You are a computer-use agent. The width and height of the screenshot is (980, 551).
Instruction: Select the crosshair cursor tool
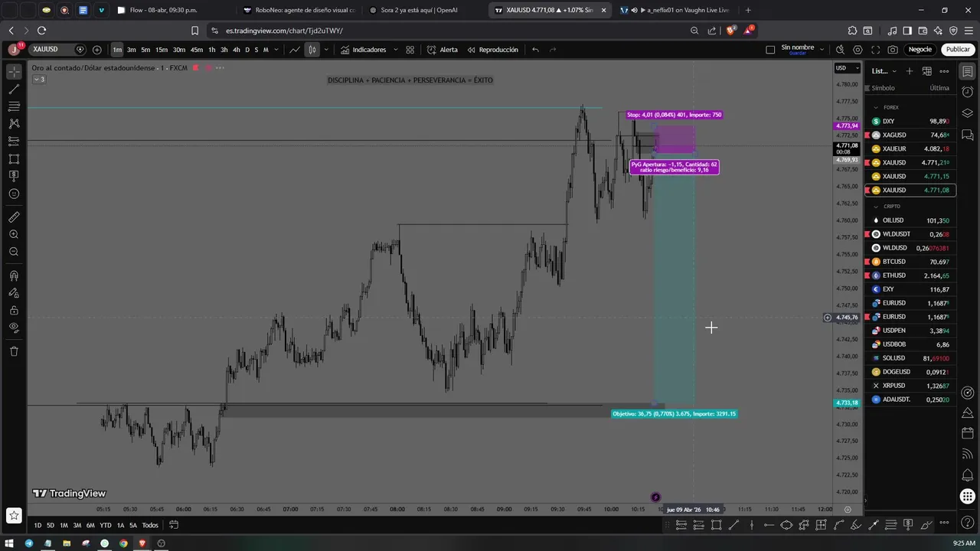pos(14,72)
